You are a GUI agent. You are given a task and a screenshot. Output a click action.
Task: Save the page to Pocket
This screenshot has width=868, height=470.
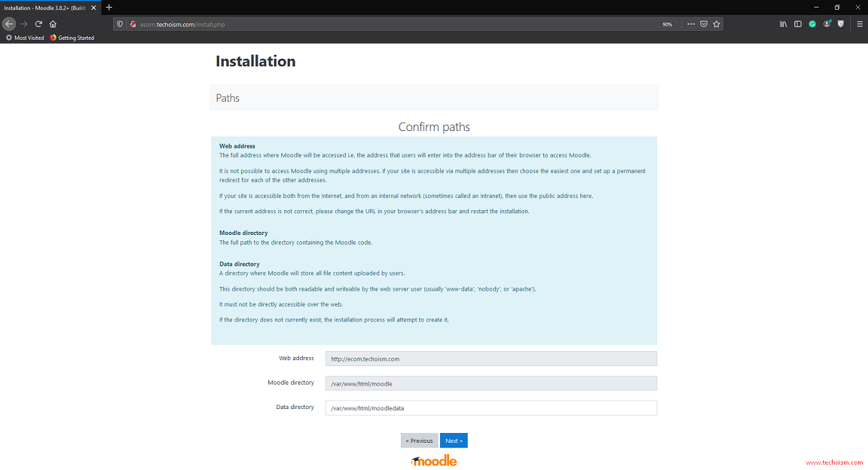coord(704,24)
